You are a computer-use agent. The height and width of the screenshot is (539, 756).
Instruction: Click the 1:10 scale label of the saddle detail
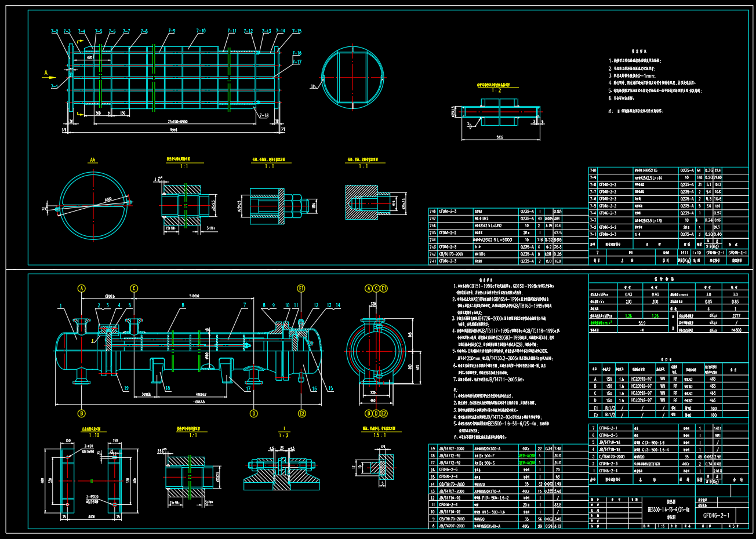(93, 434)
